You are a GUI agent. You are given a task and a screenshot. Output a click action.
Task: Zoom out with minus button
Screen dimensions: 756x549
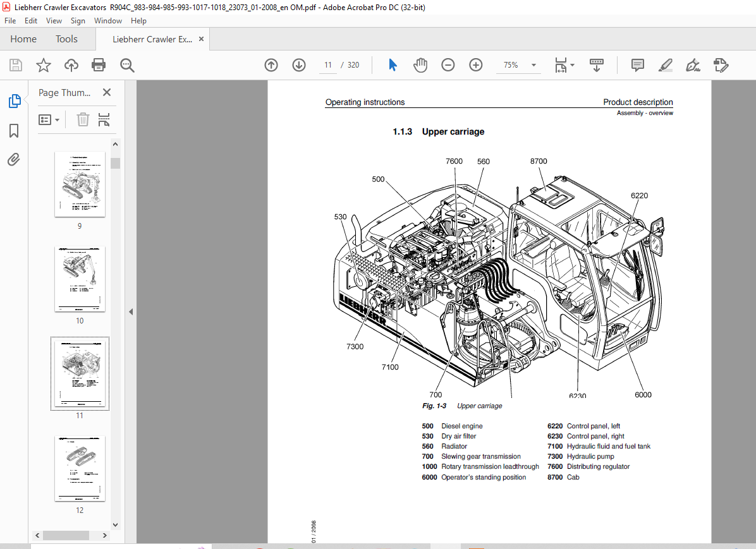448,65
